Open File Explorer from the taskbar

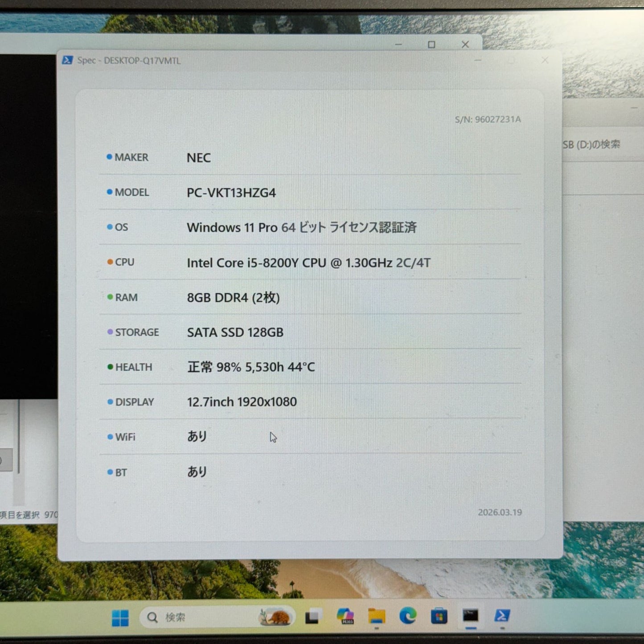pyautogui.click(x=377, y=616)
